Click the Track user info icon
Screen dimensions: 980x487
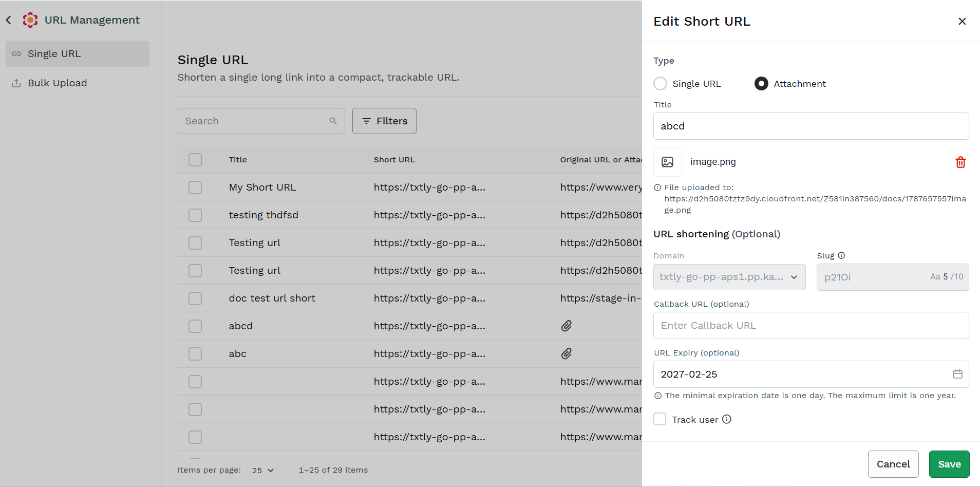[727, 419]
